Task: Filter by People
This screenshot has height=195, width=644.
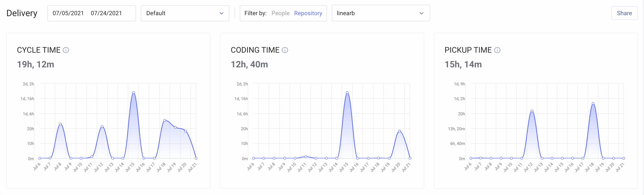Action: click(280, 13)
